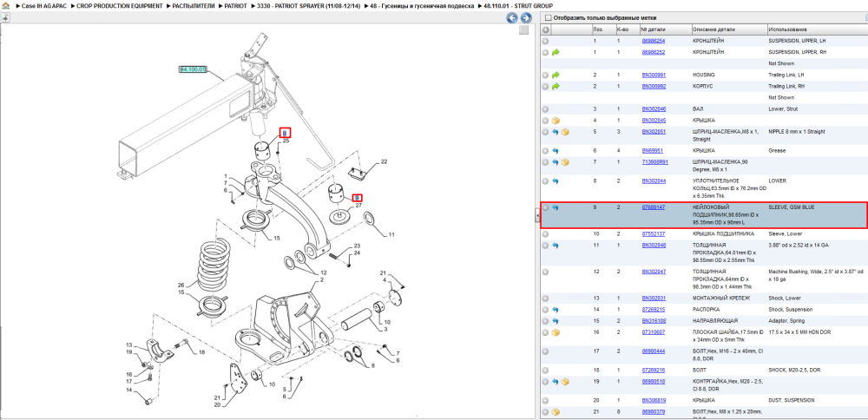Image resolution: width=868 pixels, height=420 pixels.
Task: Open part number link 87689147
Action: tap(654, 207)
